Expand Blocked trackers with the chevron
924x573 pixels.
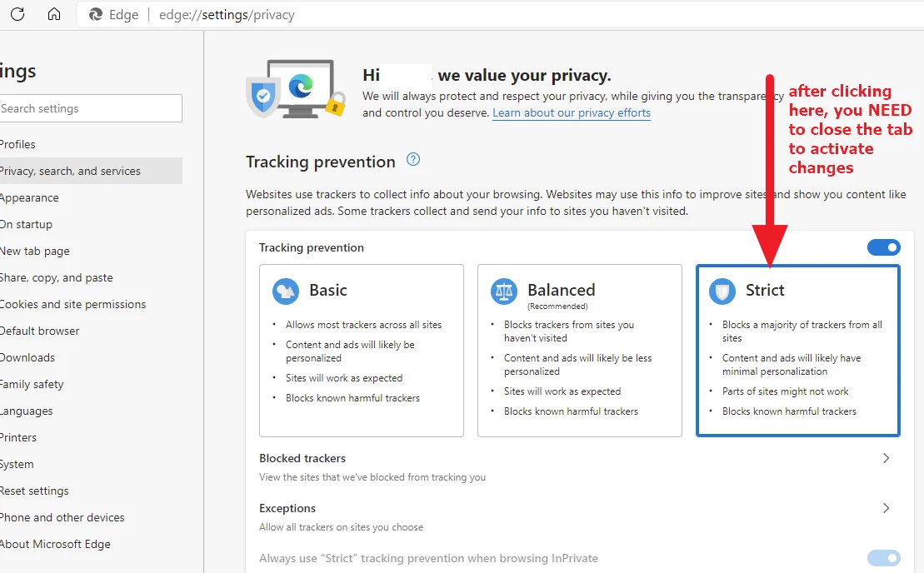pyautogui.click(x=886, y=458)
